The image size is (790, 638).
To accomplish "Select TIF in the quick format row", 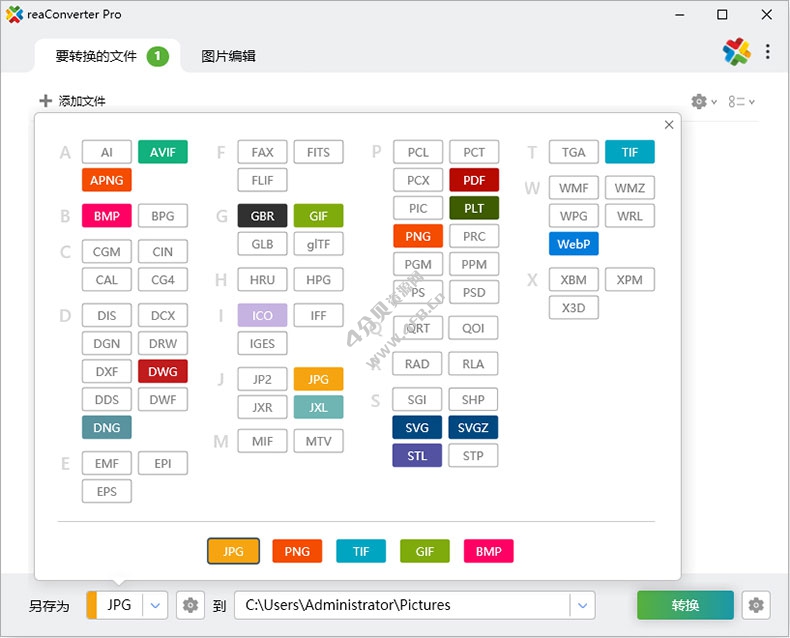I will tap(361, 551).
